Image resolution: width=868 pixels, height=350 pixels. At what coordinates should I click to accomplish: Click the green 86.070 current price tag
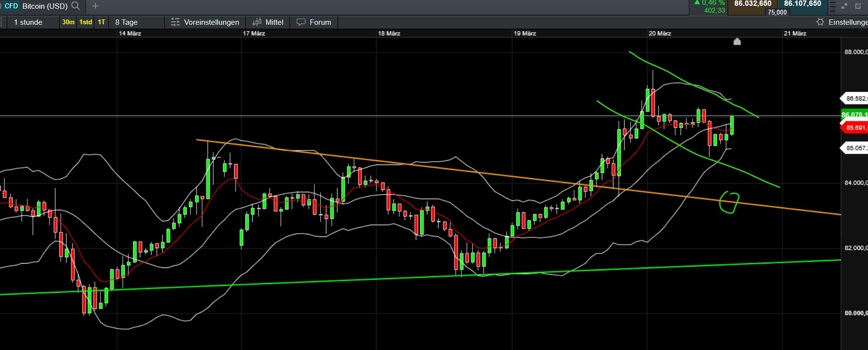click(x=855, y=115)
